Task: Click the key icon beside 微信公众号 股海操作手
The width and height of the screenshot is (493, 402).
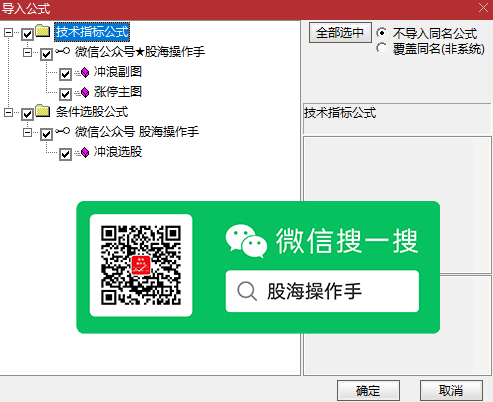Action: coord(63,131)
